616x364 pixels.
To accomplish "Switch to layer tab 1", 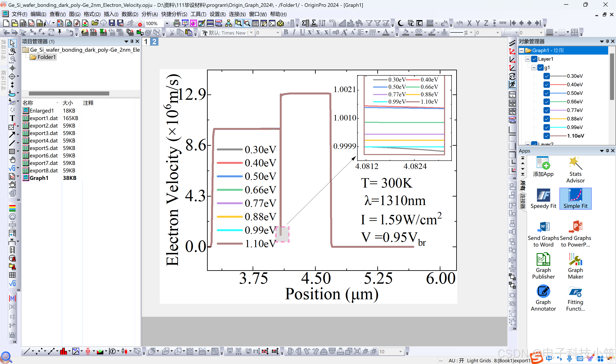I will point(146,42).
